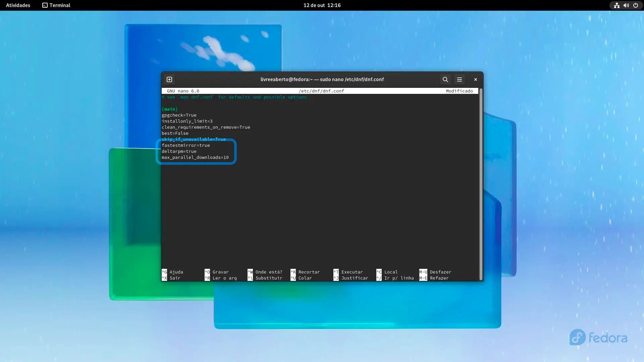Click the ^G Ajuda shortcut

pyautogui.click(x=172, y=272)
